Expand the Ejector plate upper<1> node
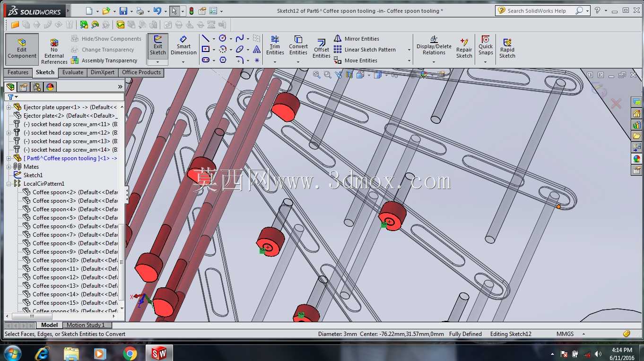 coord(9,107)
